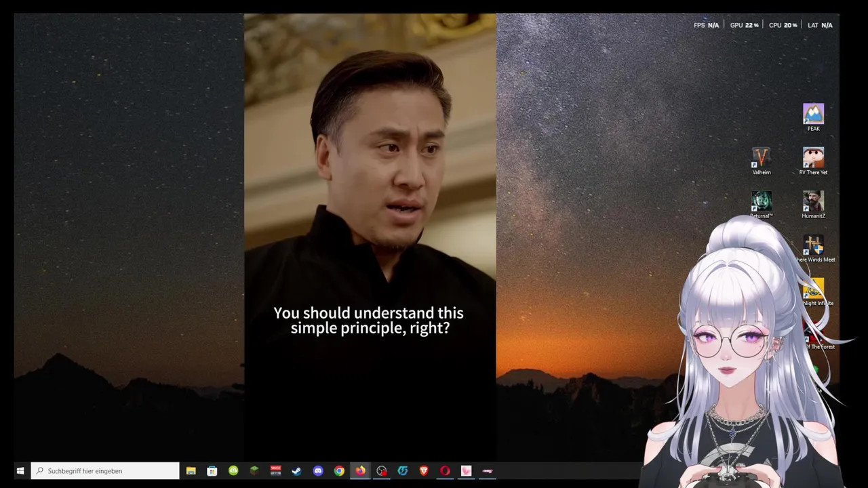Click the GPU 22% overlay readout
Screen dimensions: 868x488
[744, 25]
